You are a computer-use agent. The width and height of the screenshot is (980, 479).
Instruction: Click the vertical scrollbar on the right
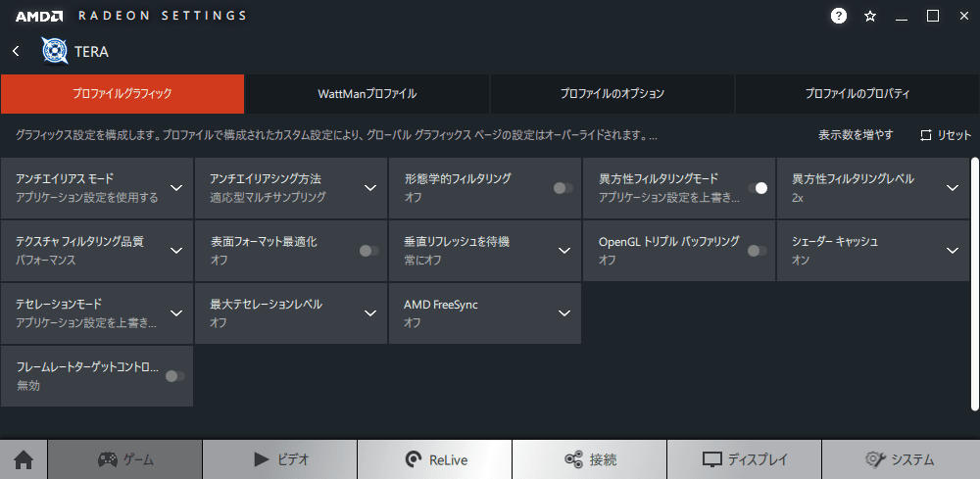point(975,284)
